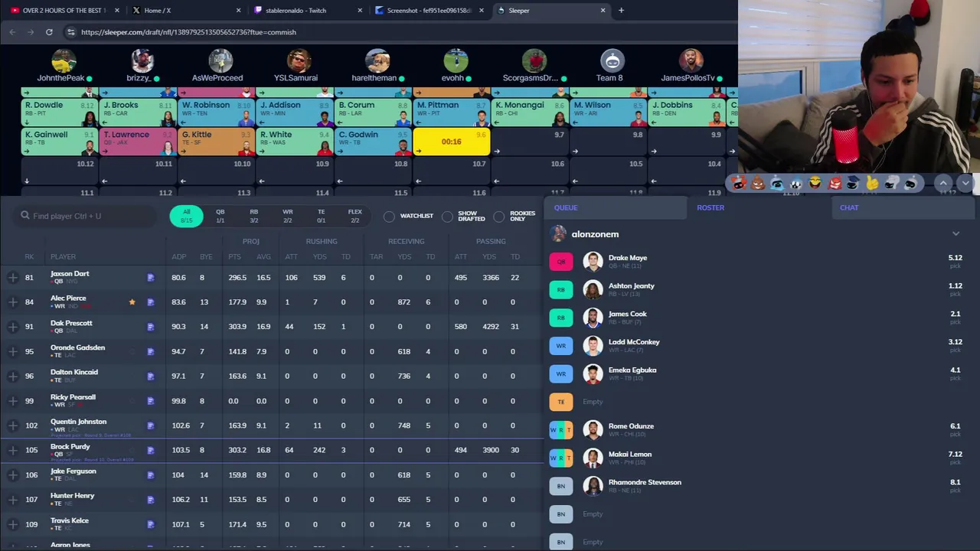Add Ricky Pearsall via plus icon
This screenshot has width=980, height=551.
(13, 401)
